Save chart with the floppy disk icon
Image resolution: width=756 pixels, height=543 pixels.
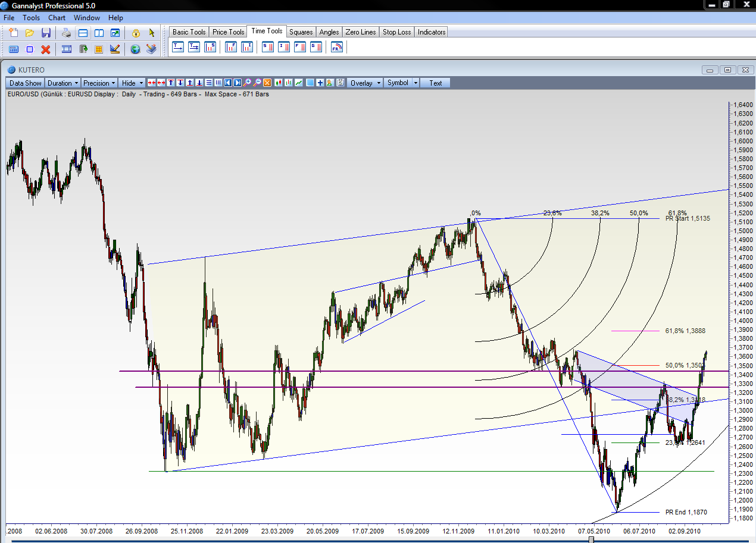click(x=46, y=33)
